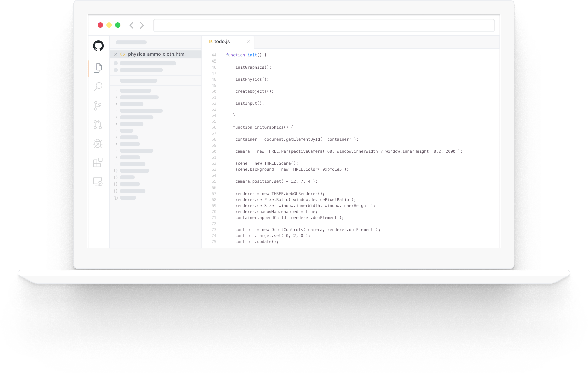Click the browser back arrow
Image resolution: width=588 pixels, height=373 pixels.
coord(132,25)
